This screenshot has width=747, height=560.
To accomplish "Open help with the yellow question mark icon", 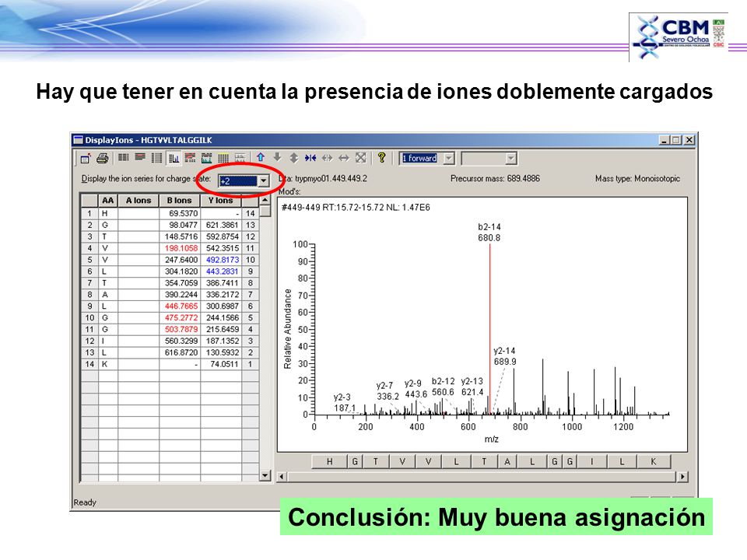I will coord(381,158).
